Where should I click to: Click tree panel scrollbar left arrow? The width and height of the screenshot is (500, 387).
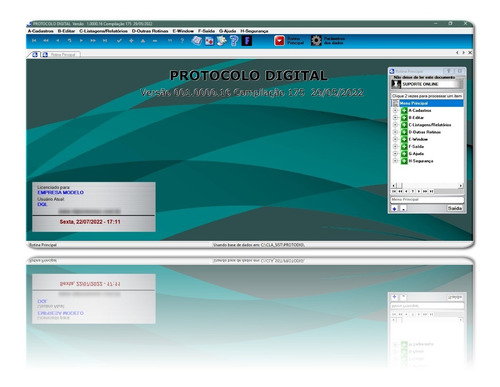coord(394,185)
